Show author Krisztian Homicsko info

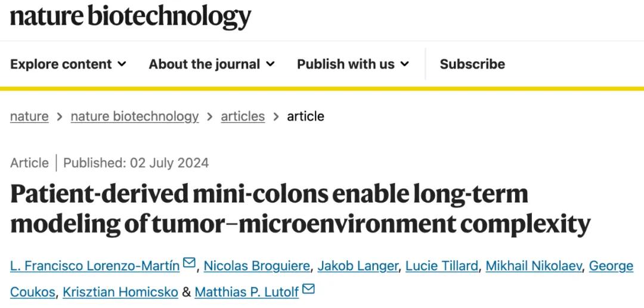tap(120, 292)
